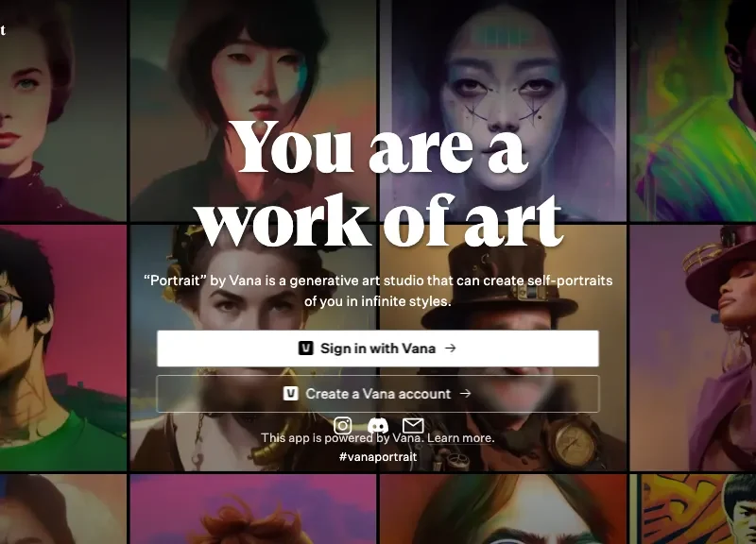756x544 pixels.
Task: Select the short black-haired woman portrait at top
Action: (x=253, y=66)
